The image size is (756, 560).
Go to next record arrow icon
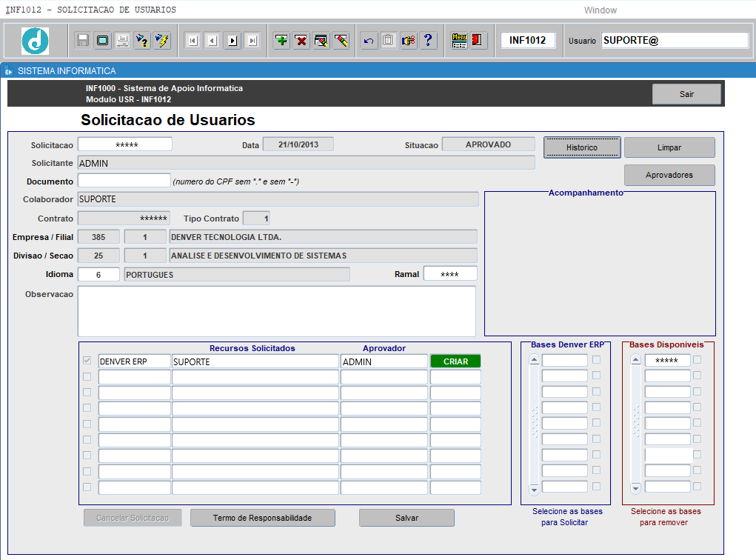(233, 41)
